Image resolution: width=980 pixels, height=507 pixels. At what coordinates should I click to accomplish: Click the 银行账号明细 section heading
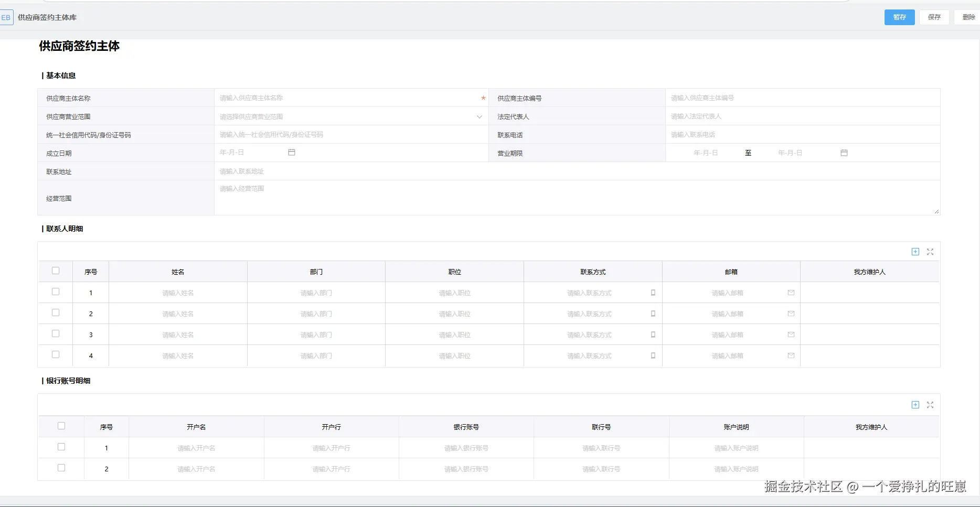coord(68,381)
